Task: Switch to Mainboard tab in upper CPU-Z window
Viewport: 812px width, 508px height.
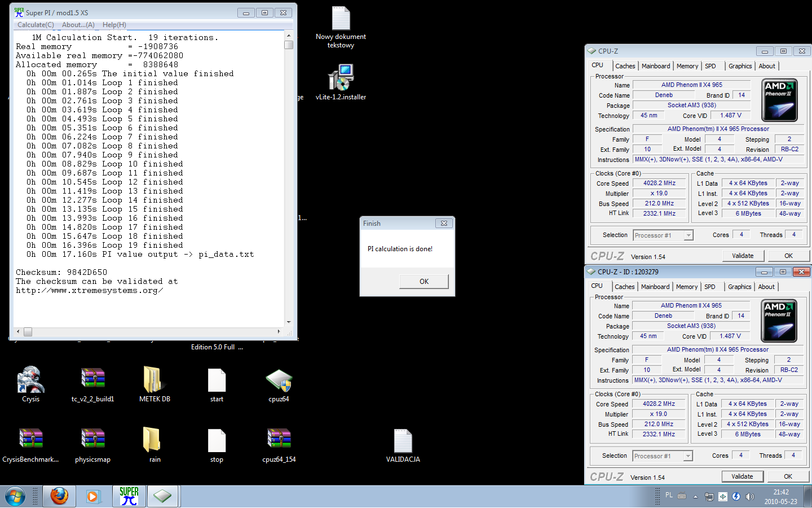Action: (x=656, y=66)
